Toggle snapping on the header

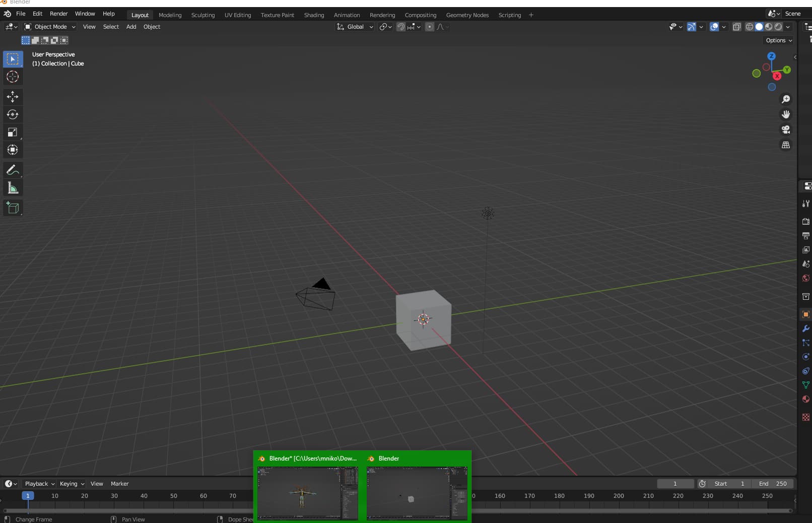pyautogui.click(x=400, y=27)
